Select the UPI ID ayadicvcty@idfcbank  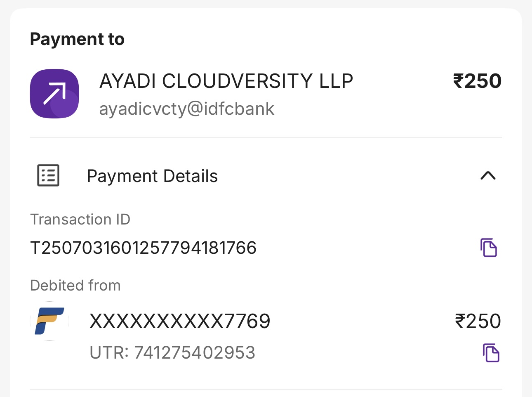[186, 109]
